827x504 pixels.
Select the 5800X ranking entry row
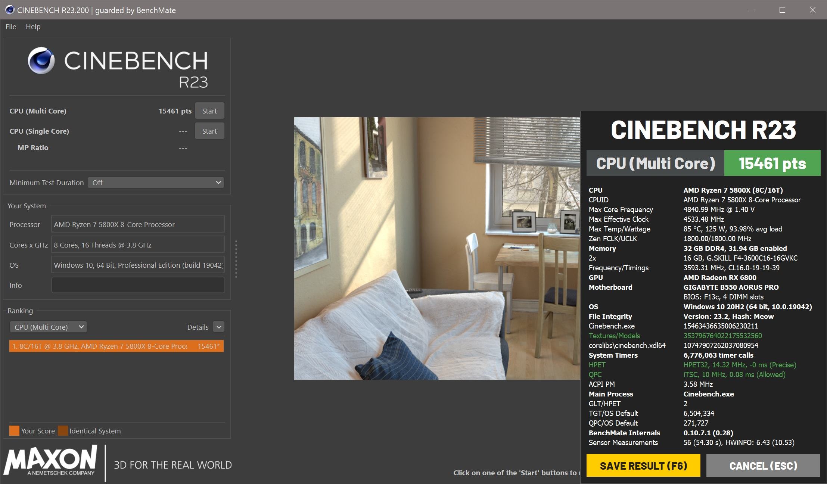116,346
